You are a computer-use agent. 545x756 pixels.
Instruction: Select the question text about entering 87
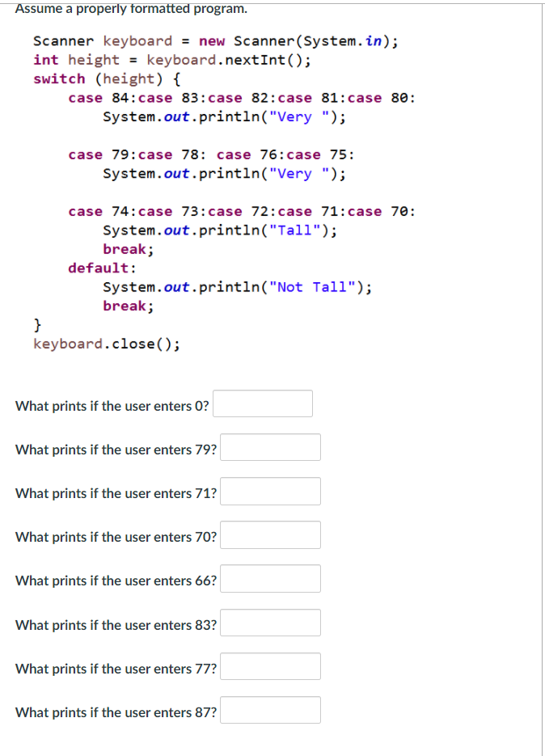[x=116, y=712]
